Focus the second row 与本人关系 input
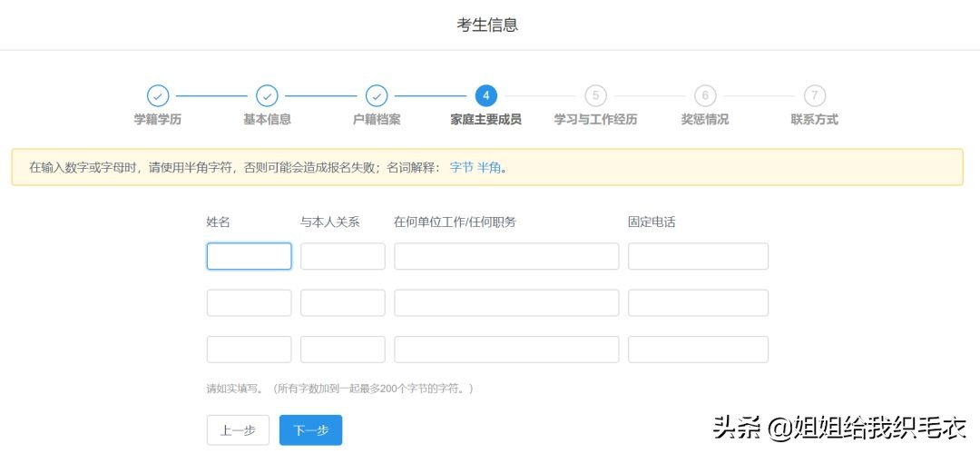Screen dimensions: 980x454 pos(343,302)
